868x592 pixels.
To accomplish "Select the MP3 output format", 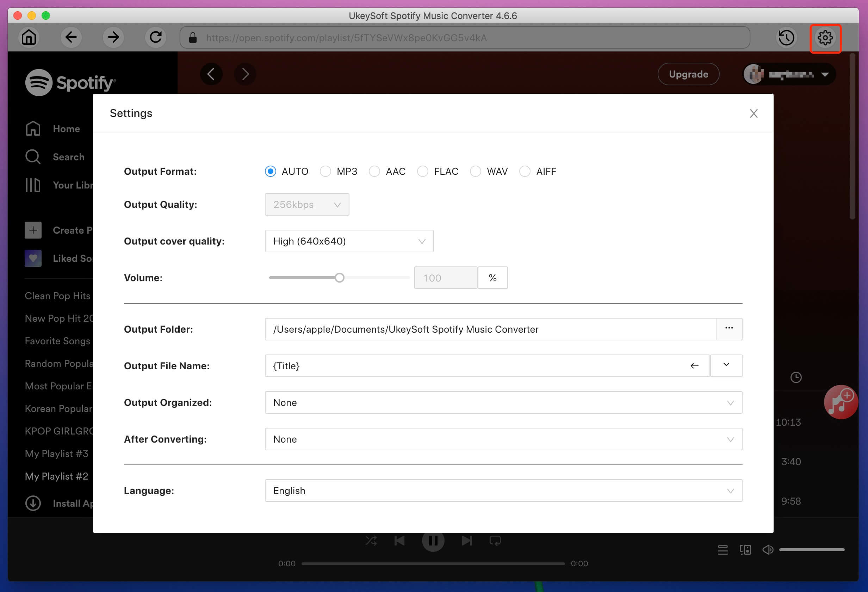I will [326, 171].
